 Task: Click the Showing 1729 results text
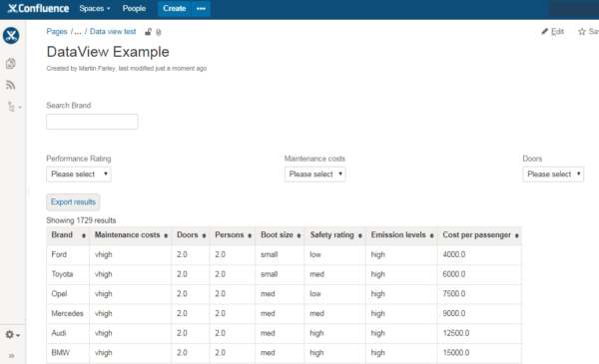81,220
